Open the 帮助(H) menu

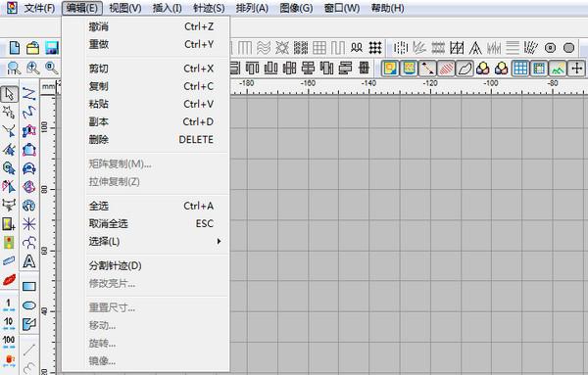pyautogui.click(x=387, y=8)
